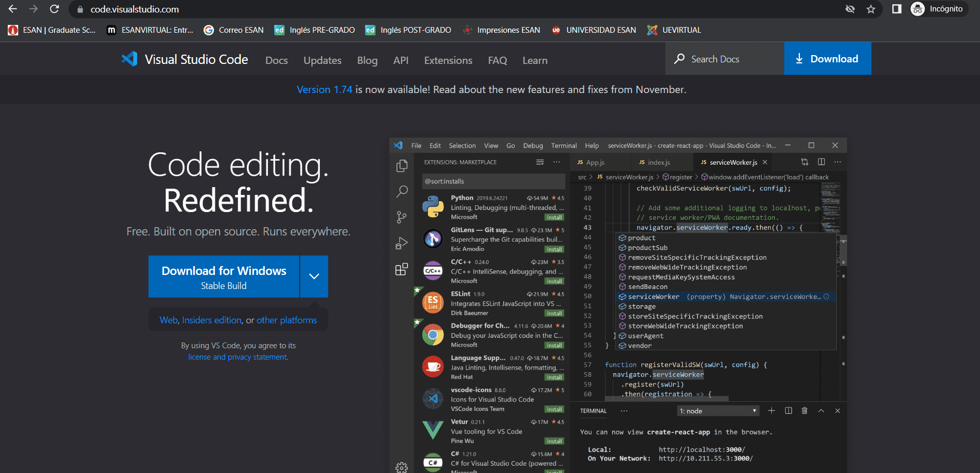Open the other platforms link
The width and height of the screenshot is (980, 473).
point(287,320)
